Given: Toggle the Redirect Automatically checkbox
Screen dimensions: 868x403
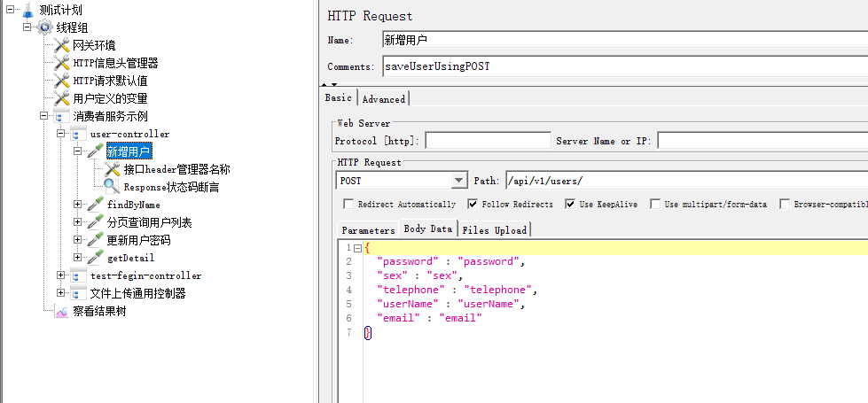Looking at the screenshot, I should 348,204.
